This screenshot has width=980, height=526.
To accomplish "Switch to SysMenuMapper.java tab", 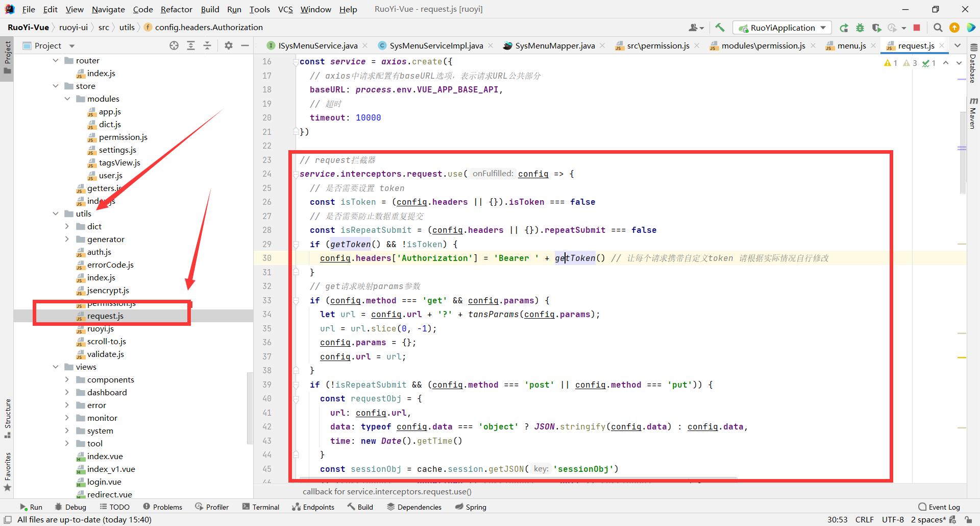I will pos(555,45).
